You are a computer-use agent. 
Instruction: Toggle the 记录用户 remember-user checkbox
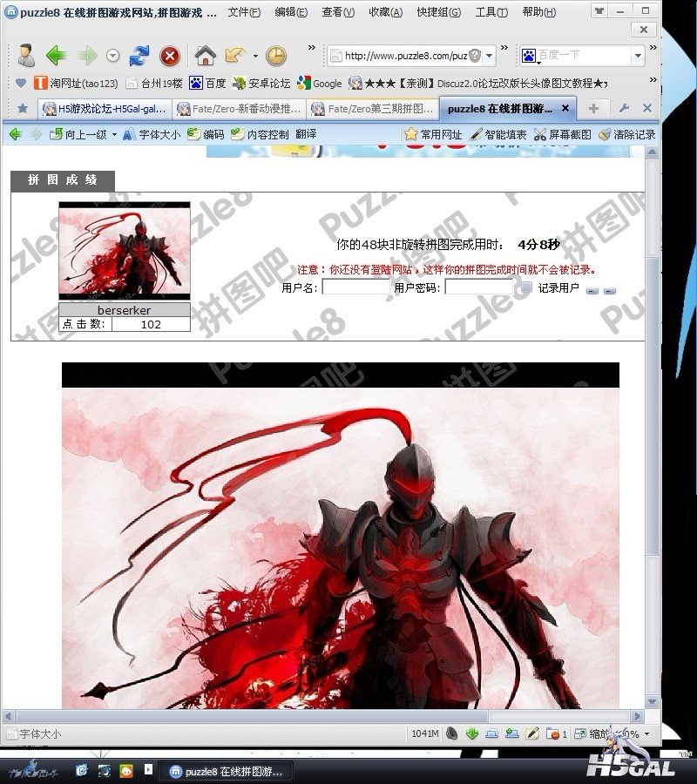[526, 287]
